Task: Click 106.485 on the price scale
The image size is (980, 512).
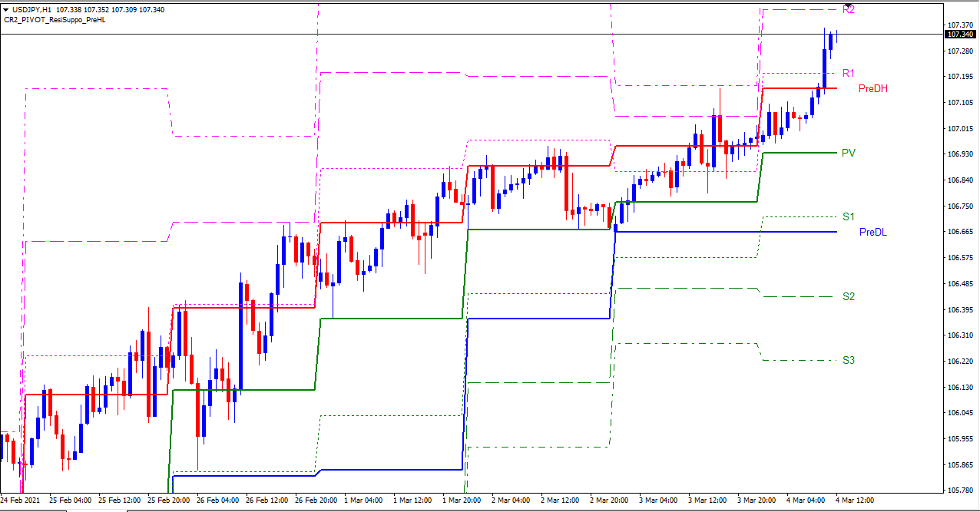Action: point(961,283)
